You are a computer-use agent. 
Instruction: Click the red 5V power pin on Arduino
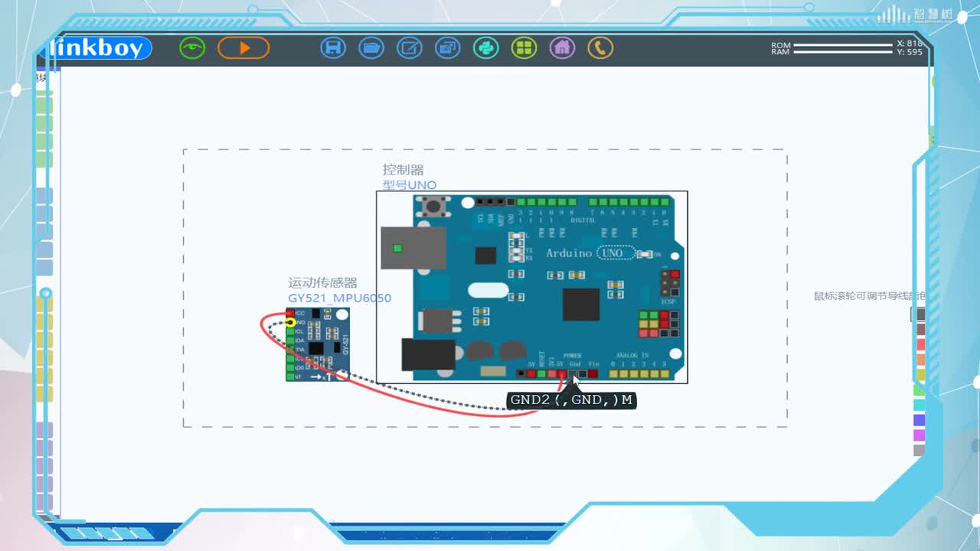[x=562, y=373]
